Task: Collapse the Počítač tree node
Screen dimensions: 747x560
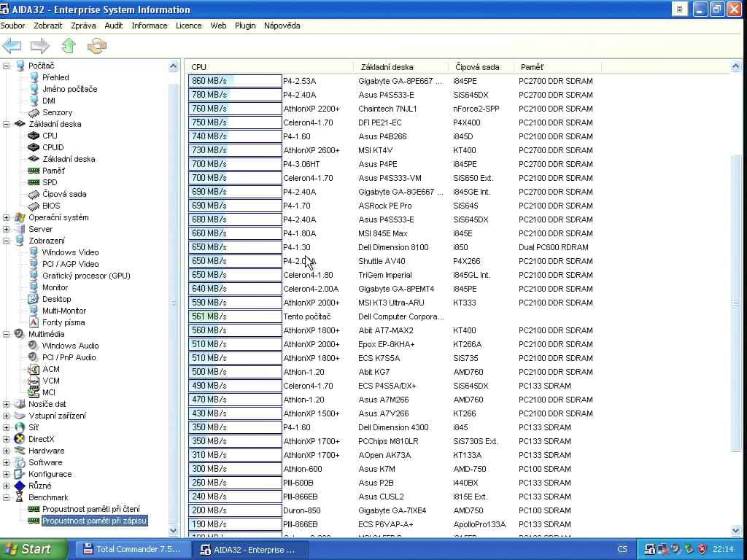Action: 6,66
